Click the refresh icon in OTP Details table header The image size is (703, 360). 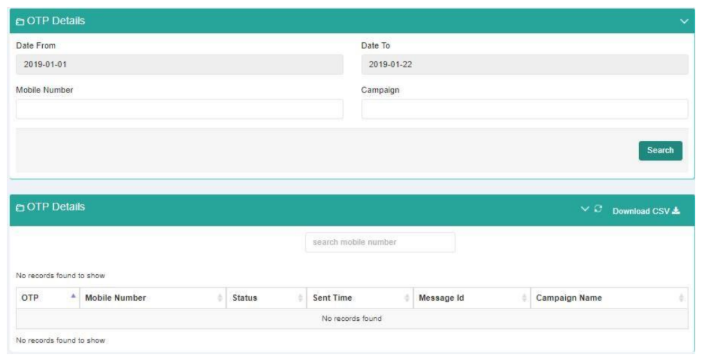click(x=598, y=209)
